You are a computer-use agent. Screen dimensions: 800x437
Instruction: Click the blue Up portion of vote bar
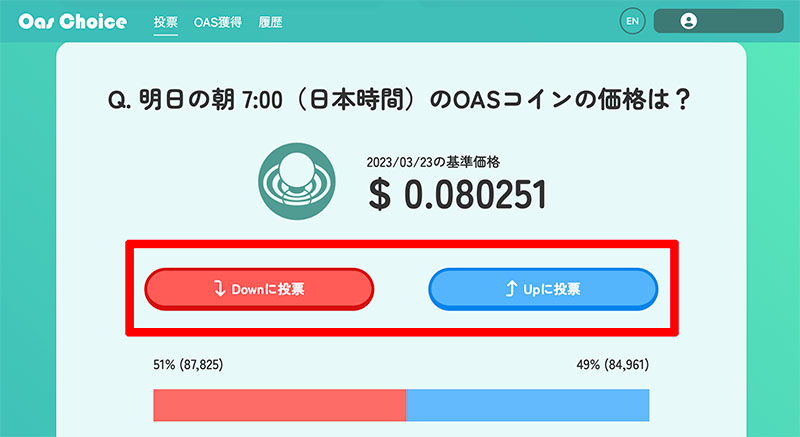click(x=528, y=405)
